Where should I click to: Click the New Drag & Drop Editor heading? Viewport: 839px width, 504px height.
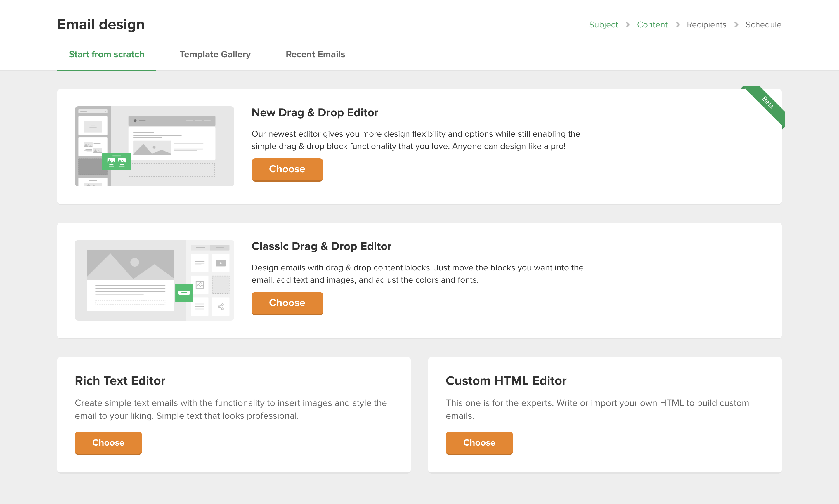(315, 112)
